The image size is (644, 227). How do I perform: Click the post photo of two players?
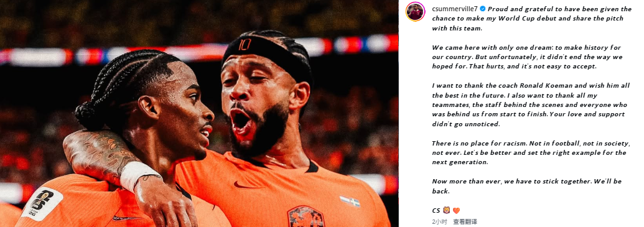[x=199, y=113]
